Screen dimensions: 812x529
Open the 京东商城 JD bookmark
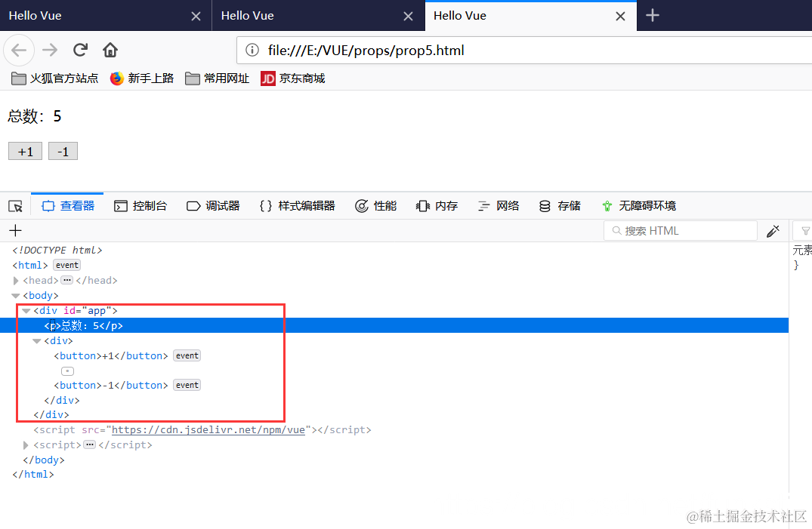click(x=293, y=78)
